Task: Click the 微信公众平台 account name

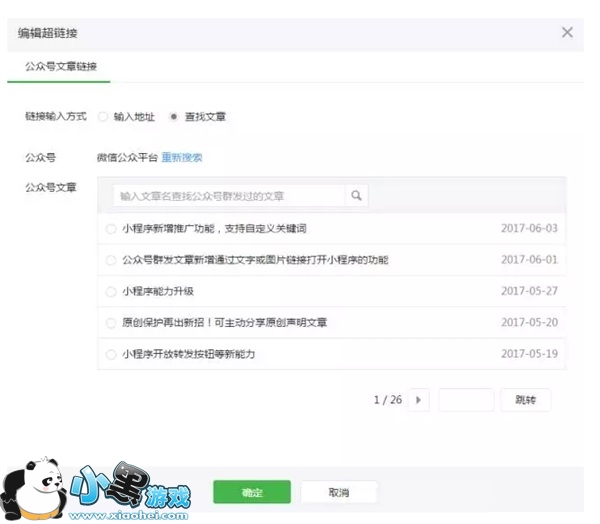Action: (127, 157)
